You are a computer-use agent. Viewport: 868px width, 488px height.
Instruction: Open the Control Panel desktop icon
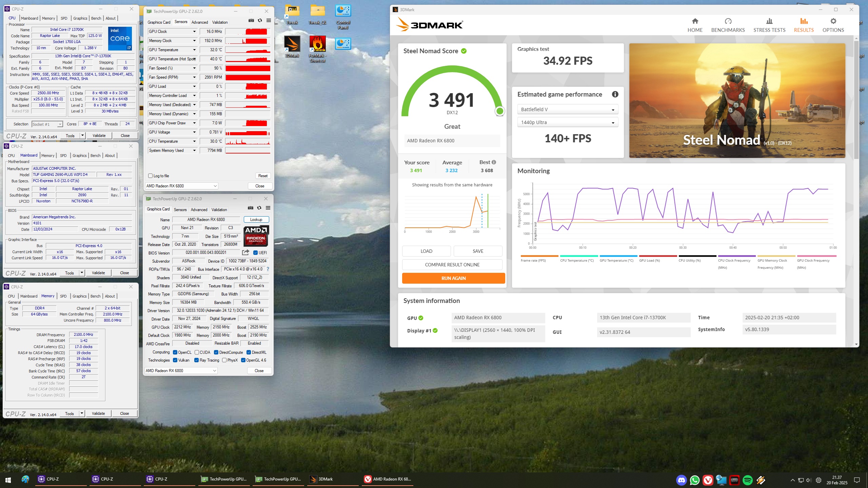343,17
